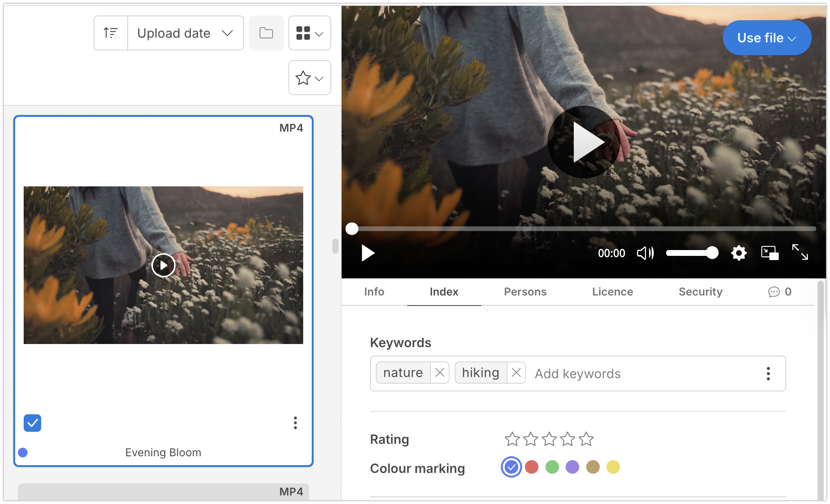Remove the nature keyword tag
The width and height of the screenshot is (830, 504).
(x=439, y=373)
